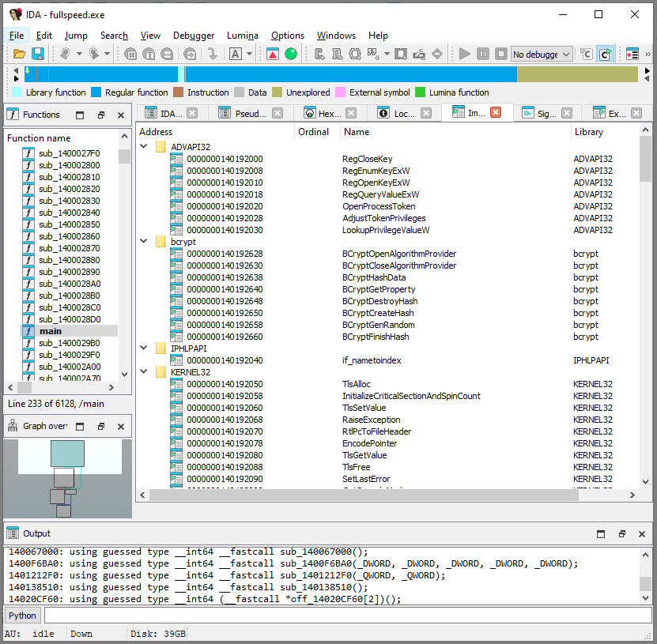Click the breakpoint list toolbar icon
The width and height of the screenshot is (657, 644).
(x=632, y=54)
